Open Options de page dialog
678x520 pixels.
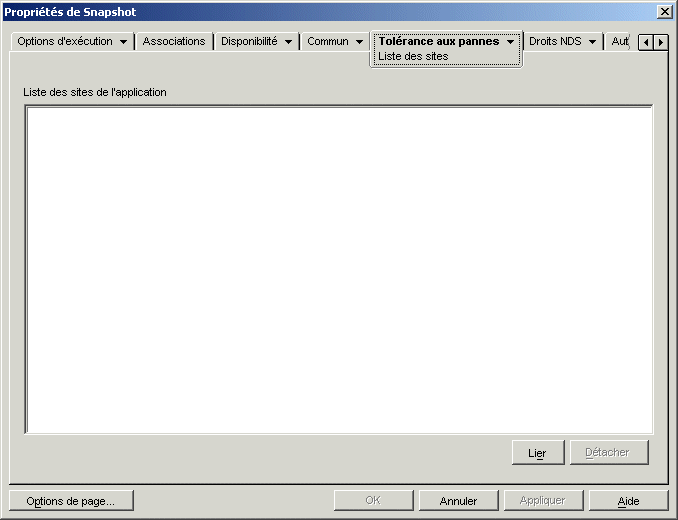pos(71,501)
